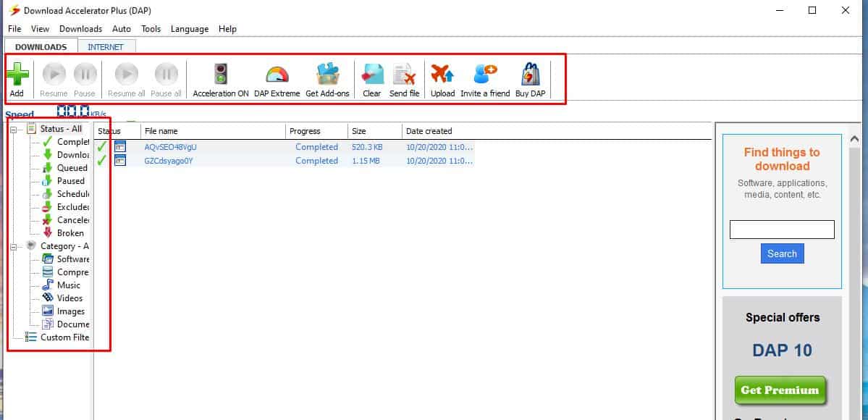Filter by Downloading status in tree

coord(73,154)
